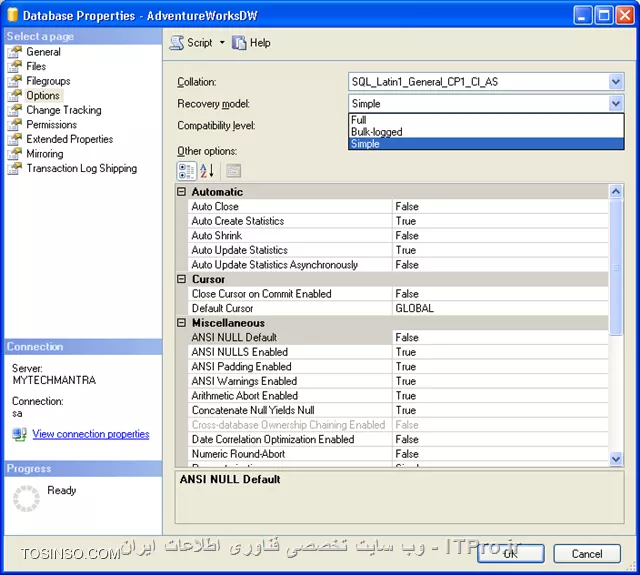Image resolution: width=640 pixels, height=575 pixels.
Task: Select Concatenate Null Yields Null row
Action: click(398, 410)
